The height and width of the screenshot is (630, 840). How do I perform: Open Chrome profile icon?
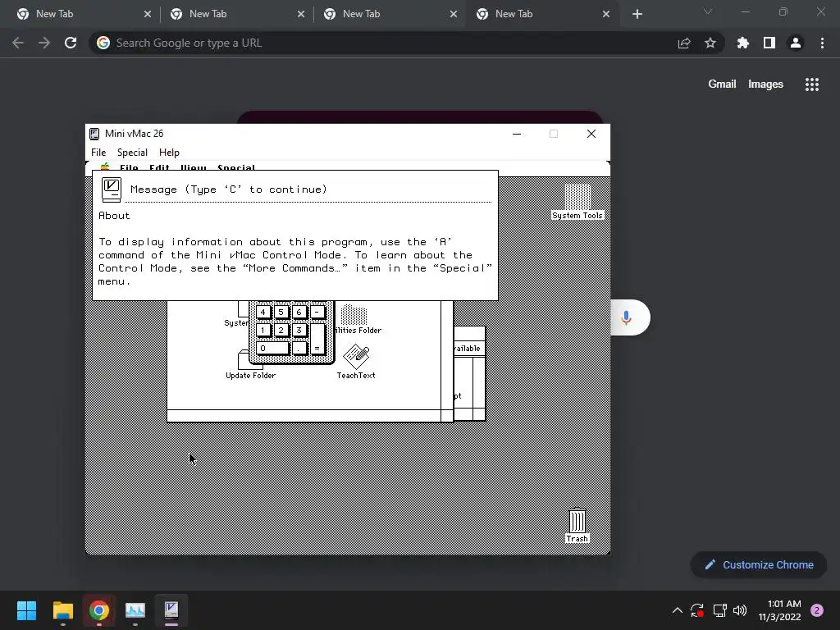[x=796, y=43]
